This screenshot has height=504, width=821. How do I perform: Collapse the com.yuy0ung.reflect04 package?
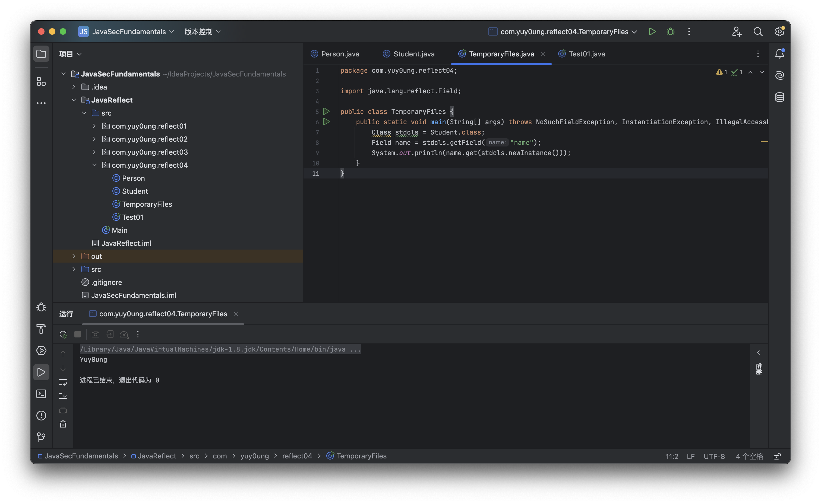[x=94, y=165]
